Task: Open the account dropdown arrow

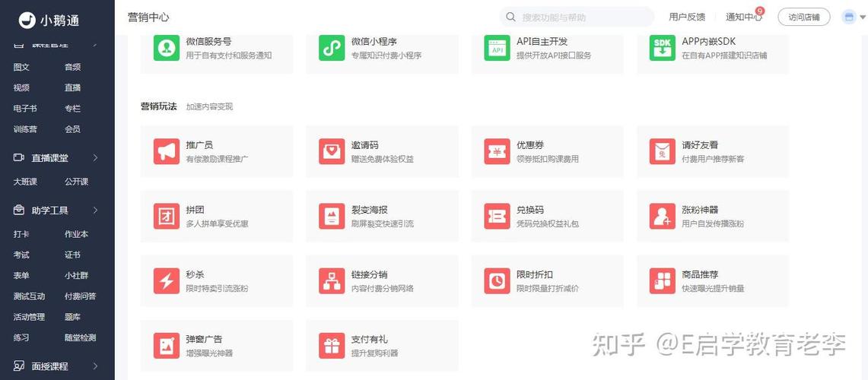Action: pyautogui.click(x=862, y=17)
